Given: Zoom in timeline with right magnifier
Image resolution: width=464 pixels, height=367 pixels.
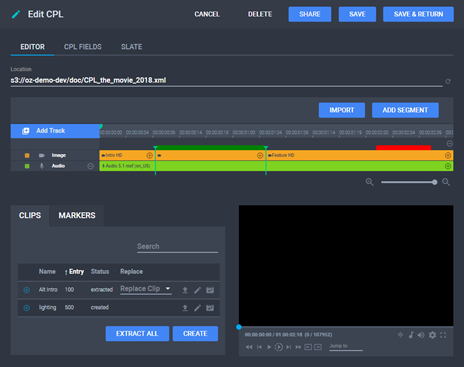Looking at the screenshot, I should tap(446, 182).
